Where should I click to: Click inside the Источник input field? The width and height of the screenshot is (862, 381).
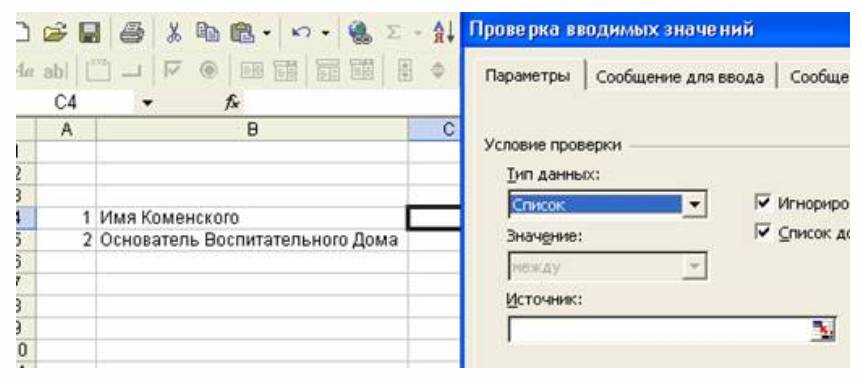(x=660, y=330)
